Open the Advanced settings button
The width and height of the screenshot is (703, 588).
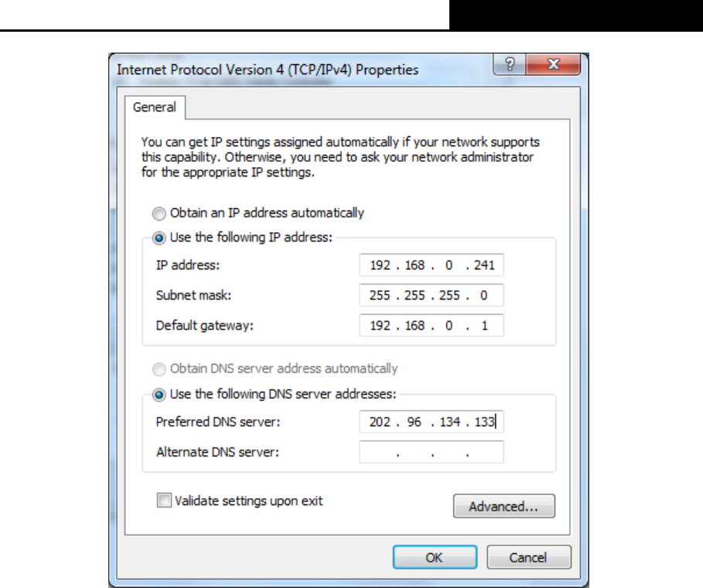[x=504, y=506]
